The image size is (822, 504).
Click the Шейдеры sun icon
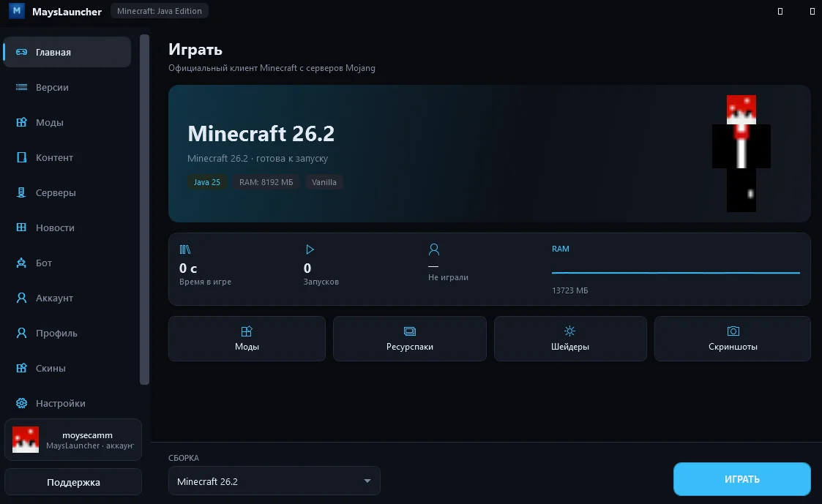coord(570,331)
